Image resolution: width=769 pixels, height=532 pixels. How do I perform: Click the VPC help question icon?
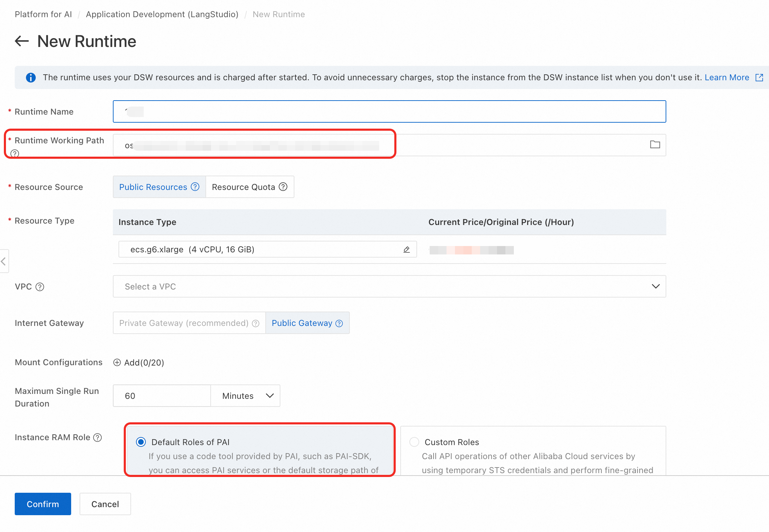coord(40,287)
